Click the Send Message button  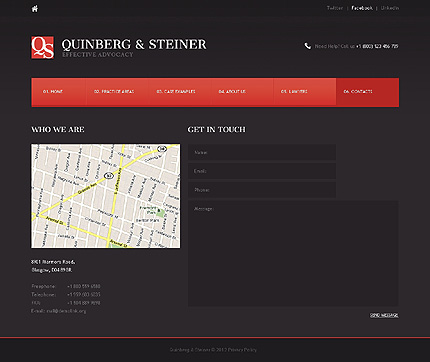point(384,315)
